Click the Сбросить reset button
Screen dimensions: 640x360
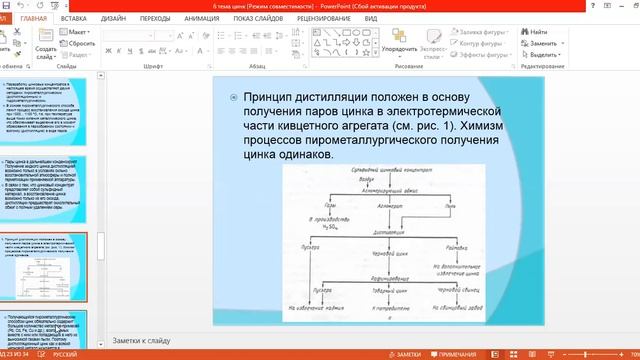78,43
